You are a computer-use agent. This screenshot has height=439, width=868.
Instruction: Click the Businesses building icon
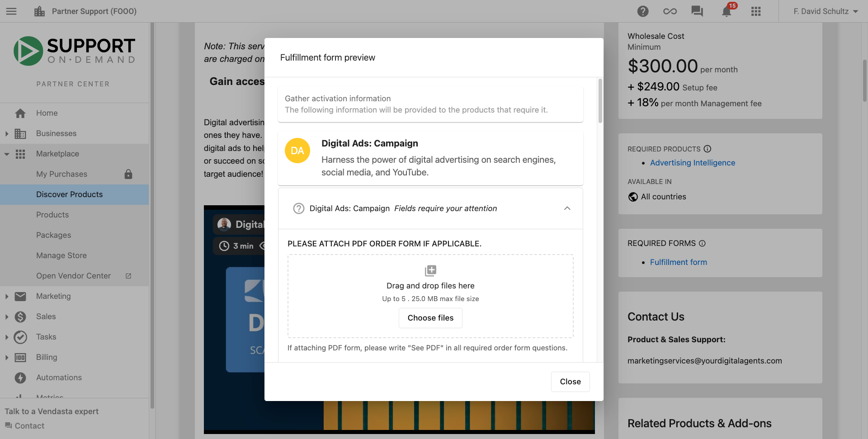20,133
